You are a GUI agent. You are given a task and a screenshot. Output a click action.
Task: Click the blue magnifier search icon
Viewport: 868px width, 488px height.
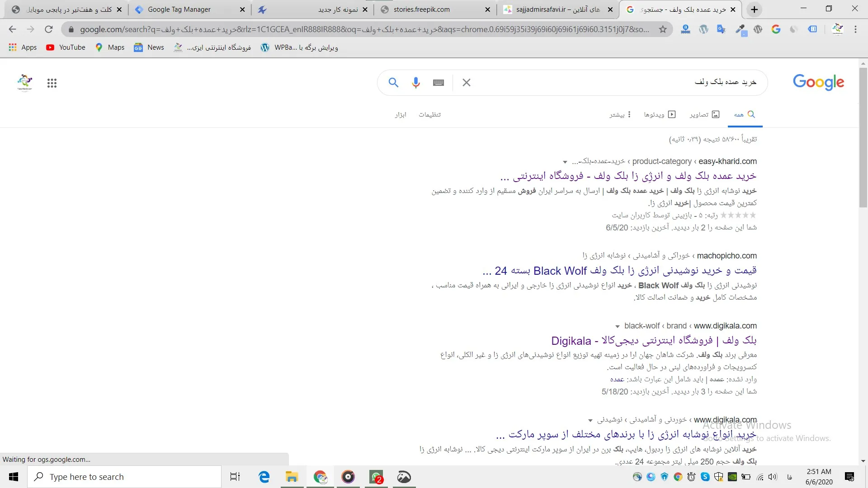[393, 83]
